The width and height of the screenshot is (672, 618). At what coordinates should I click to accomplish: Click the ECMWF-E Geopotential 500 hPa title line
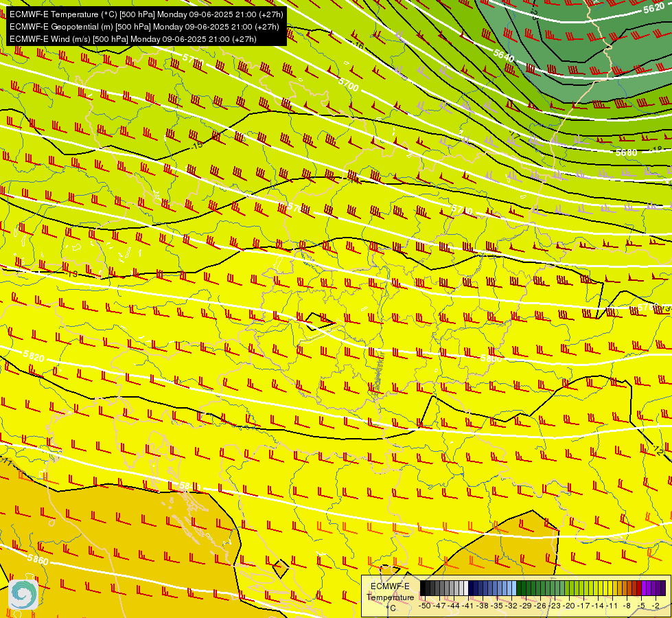tap(144, 27)
